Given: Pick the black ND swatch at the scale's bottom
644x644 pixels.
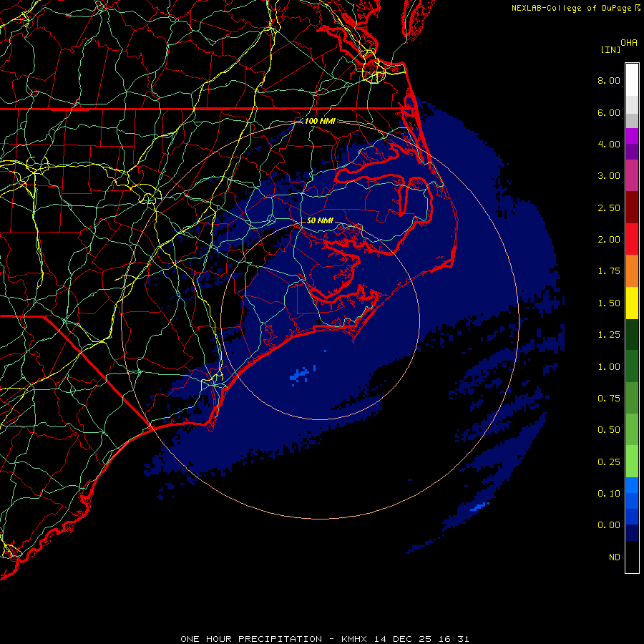Looking at the screenshot, I should [632, 557].
